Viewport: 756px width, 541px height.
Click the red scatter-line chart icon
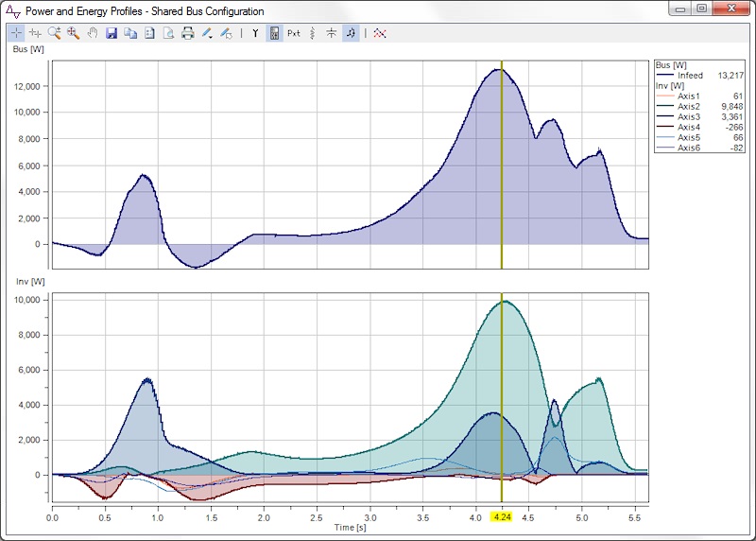tap(380, 33)
